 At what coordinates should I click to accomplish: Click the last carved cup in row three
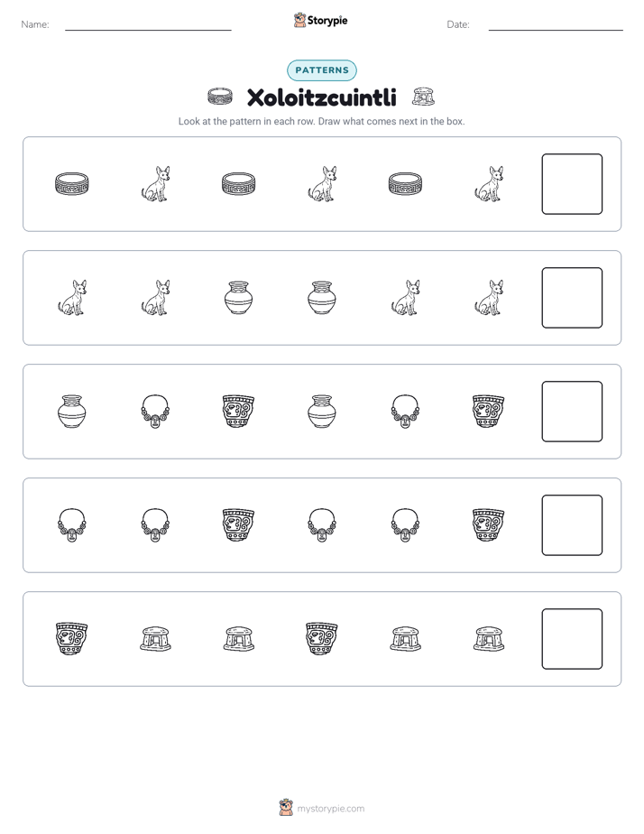(488, 412)
